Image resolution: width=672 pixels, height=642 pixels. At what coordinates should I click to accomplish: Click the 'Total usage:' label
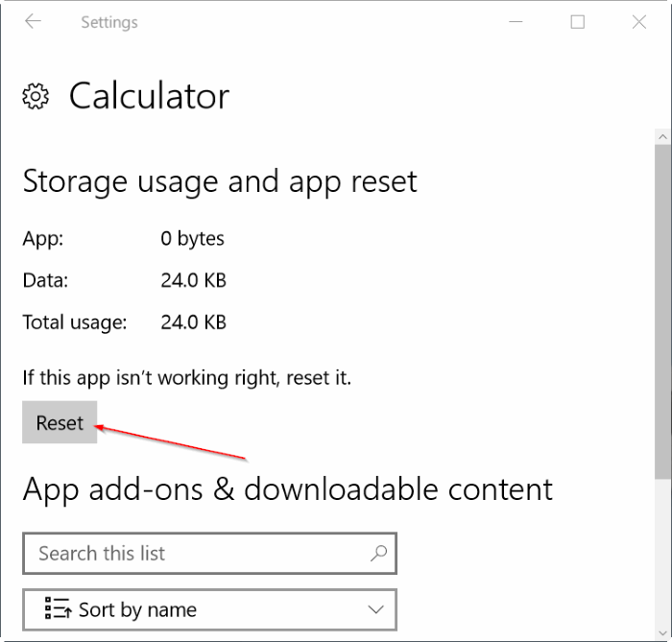point(75,322)
